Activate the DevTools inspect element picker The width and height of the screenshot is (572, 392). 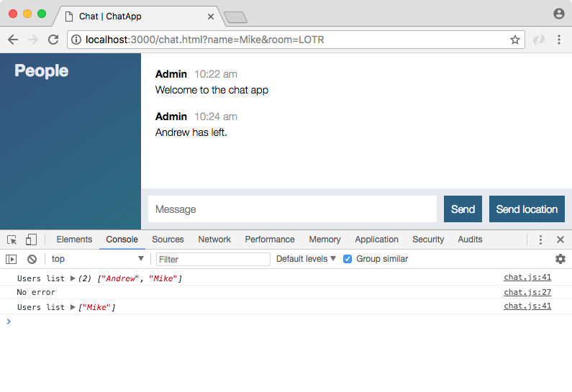tap(12, 240)
